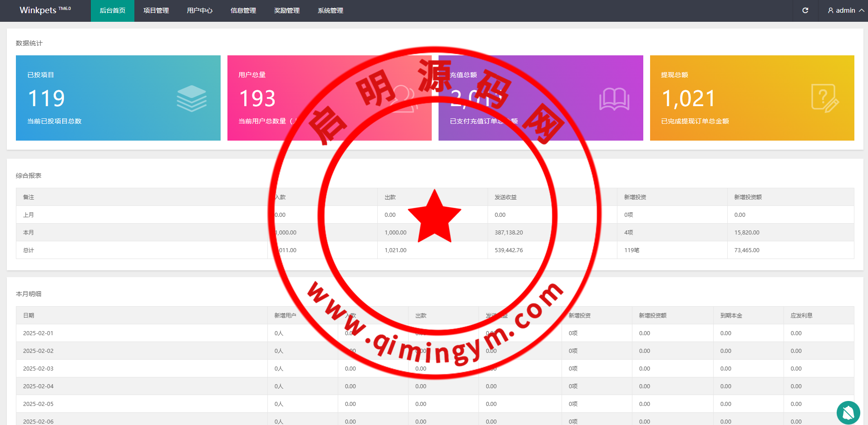The height and width of the screenshot is (425, 868).
Task: Click the 本月 row in 综合报表 table
Action: 29,233
